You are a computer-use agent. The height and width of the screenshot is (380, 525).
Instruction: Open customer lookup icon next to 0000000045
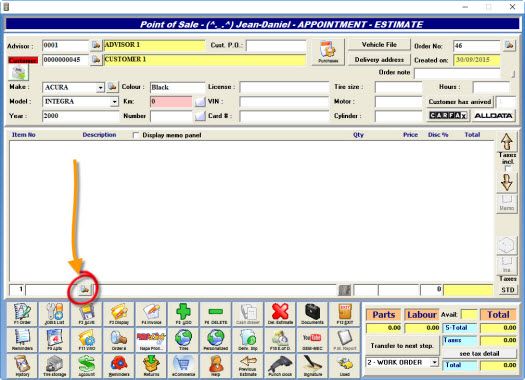(x=96, y=60)
